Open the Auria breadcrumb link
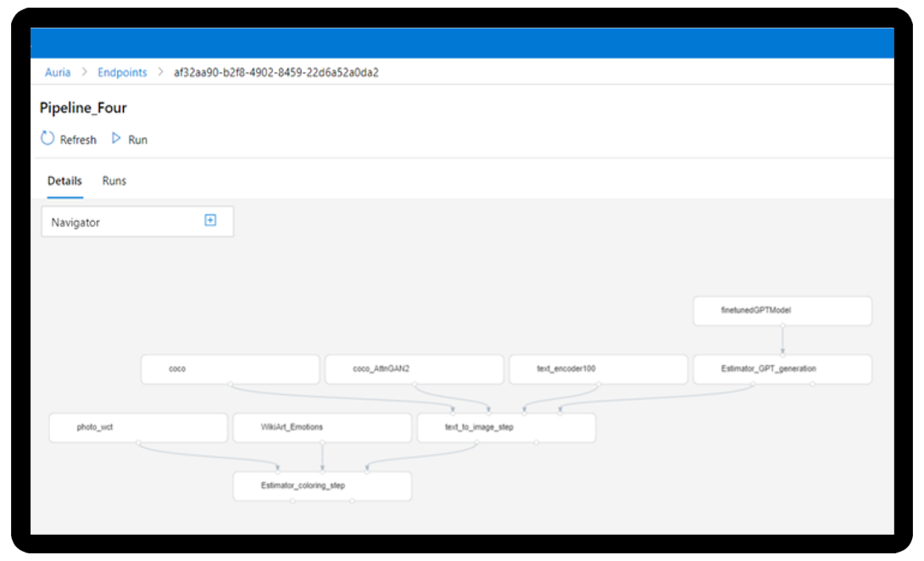This screenshot has height=561, width=924. point(58,73)
